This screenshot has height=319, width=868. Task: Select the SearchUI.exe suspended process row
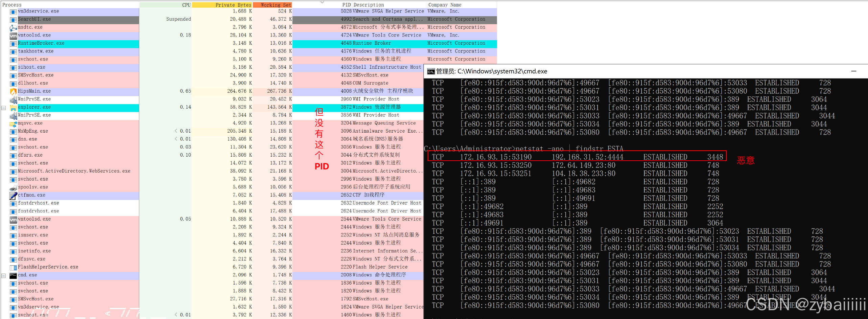point(249,19)
